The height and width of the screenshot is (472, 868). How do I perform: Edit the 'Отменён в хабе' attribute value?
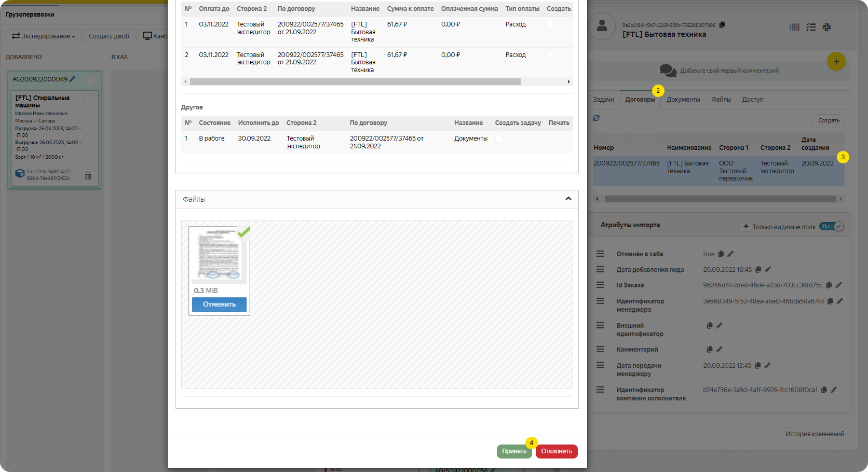tap(731, 254)
